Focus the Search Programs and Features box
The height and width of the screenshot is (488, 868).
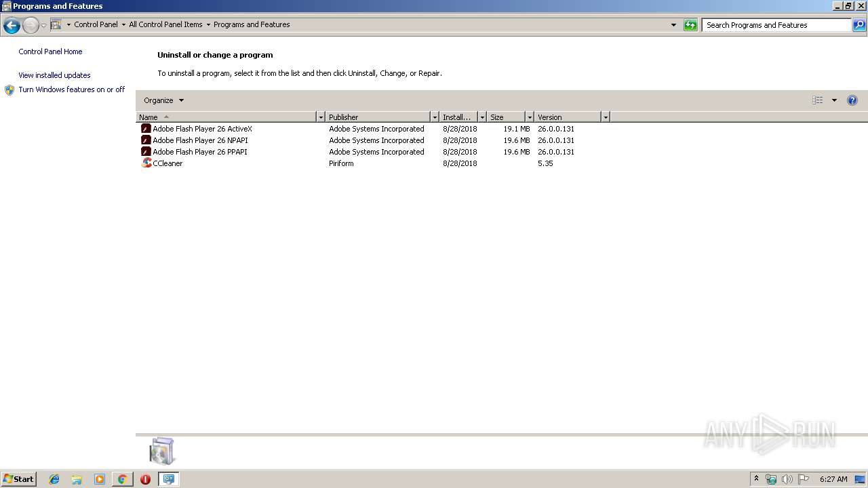pos(776,25)
